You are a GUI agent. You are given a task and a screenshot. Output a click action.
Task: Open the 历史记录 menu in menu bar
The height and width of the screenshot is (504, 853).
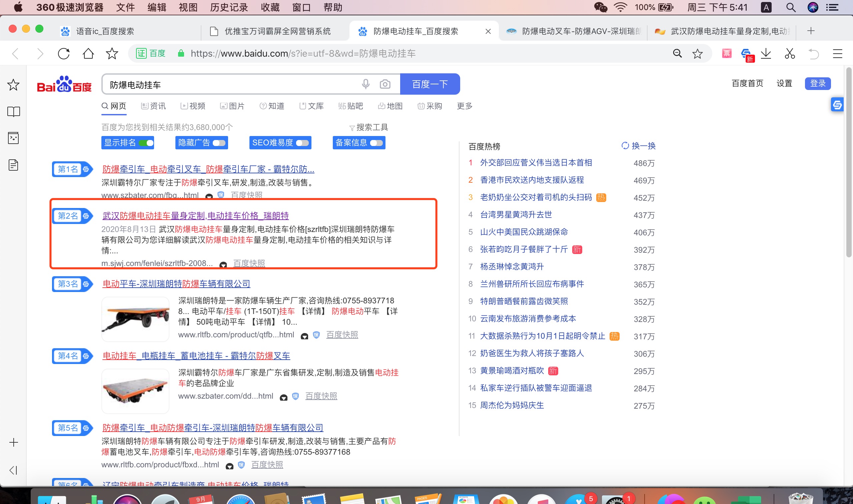pyautogui.click(x=229, y=7)
